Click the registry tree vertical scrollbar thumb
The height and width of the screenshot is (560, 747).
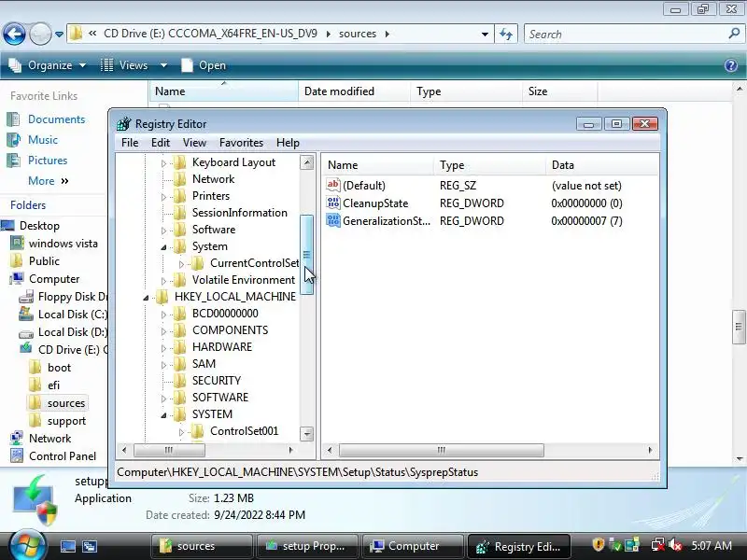tap(307, 255)
